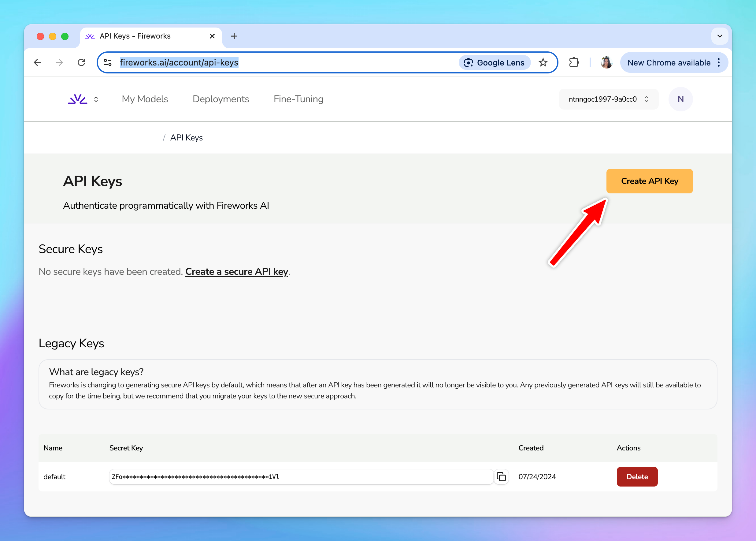This screenshot has height=541, width=756.
Task: Reload the current page
Action: coord(81,63)
